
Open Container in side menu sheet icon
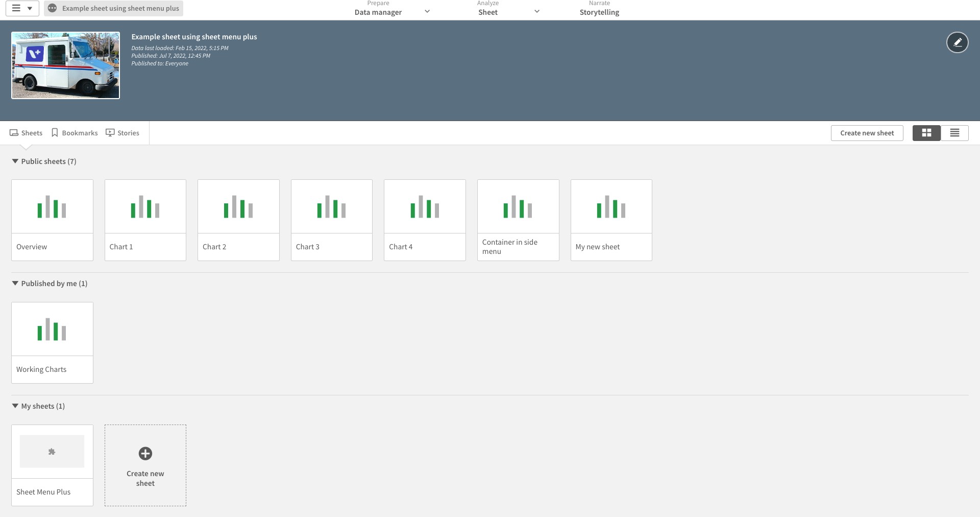pyautogui.click(x=518, y=206)
